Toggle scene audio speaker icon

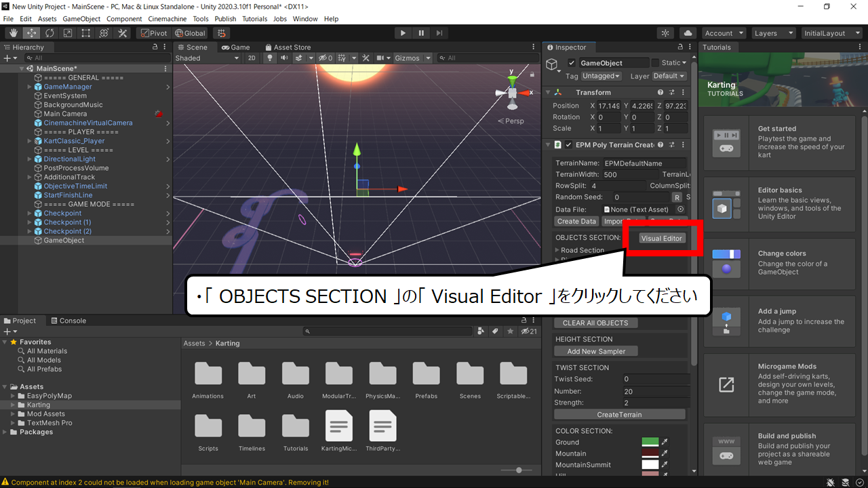pos(283,58)
